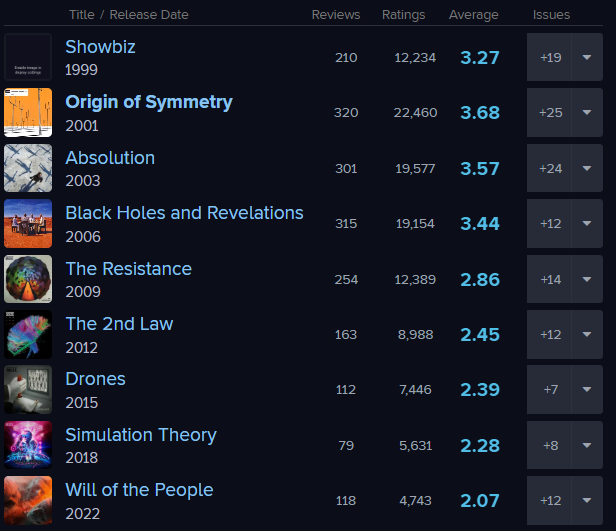This screenshot has width=616, height=531.
Task: Open the Showbiz album link
Action: (x=100, y=47)
